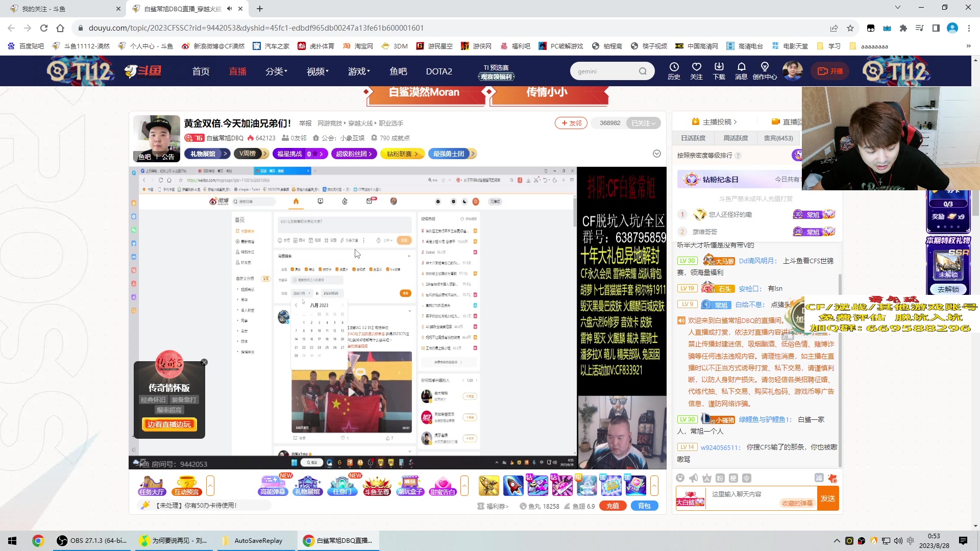This screenshot has width=980, height=551.
Task: Toggle the fan badge 大白鲨 selector in chat input
Action: click(x=690, y=498)
